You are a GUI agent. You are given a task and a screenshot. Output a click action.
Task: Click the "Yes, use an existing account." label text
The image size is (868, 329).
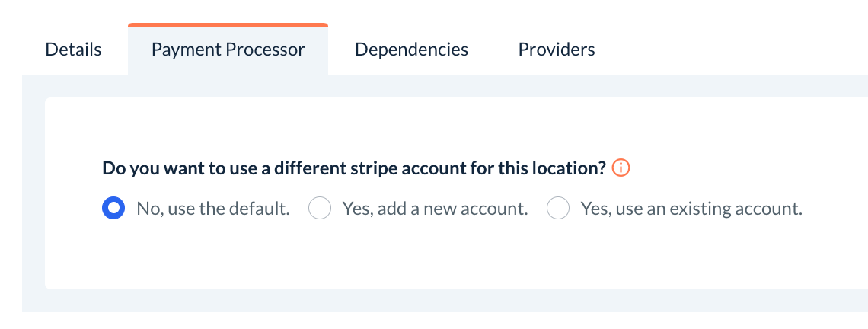(691, 209)
